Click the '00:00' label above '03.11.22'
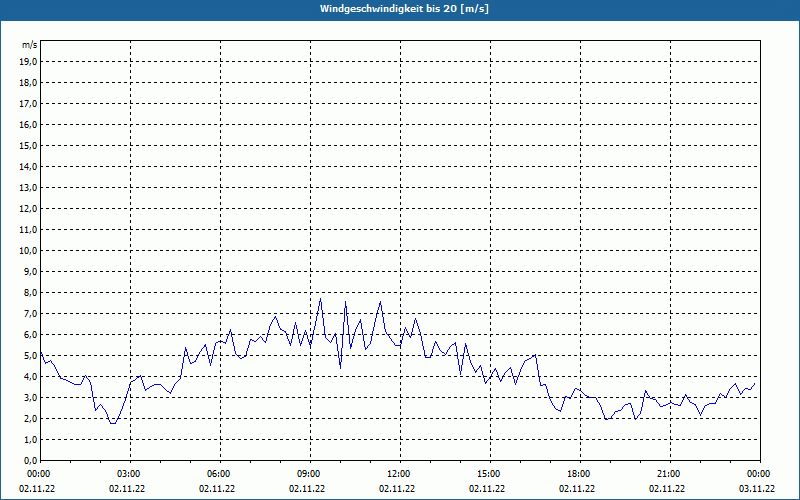 (x=760, y=474)
